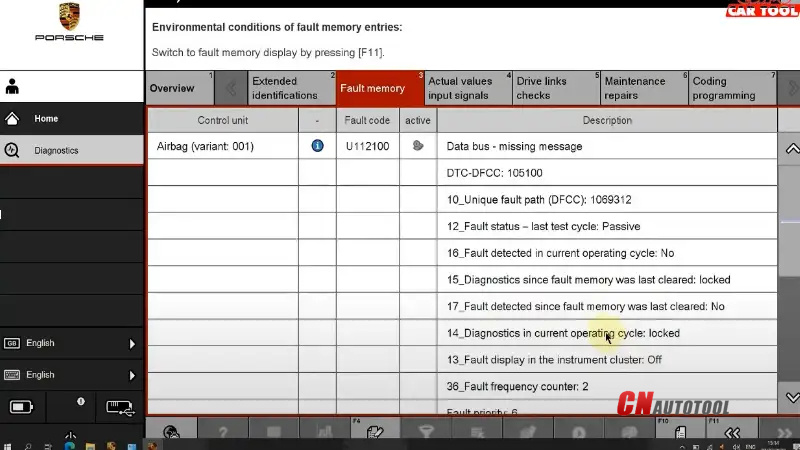
Task: Click the blue info icon for Airbag
Action: [x=317, y=146]
